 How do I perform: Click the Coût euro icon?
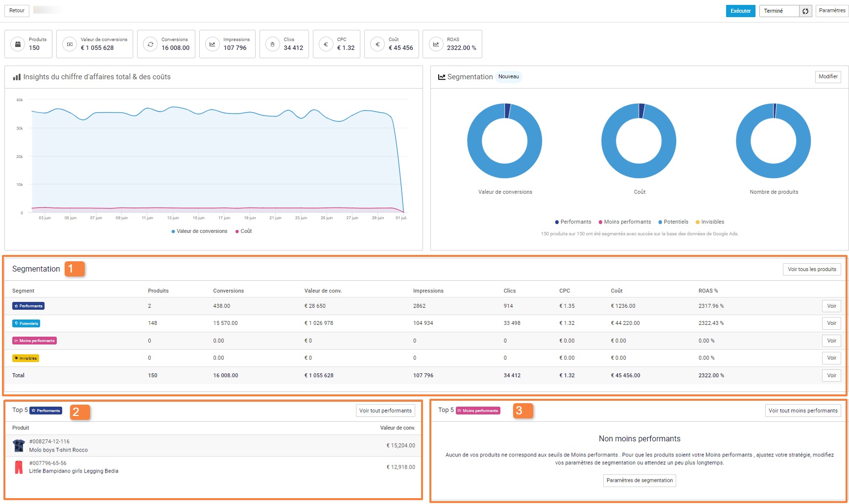coord(377,44)
